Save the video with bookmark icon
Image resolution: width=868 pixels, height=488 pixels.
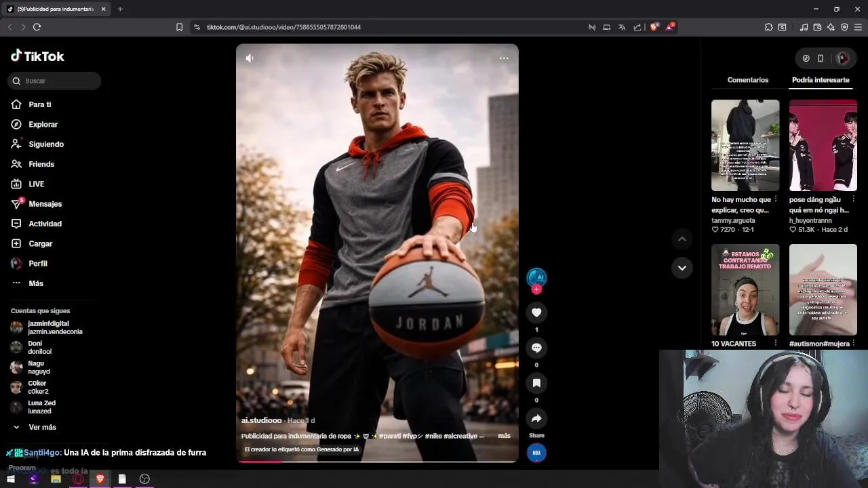click(536, 383)
